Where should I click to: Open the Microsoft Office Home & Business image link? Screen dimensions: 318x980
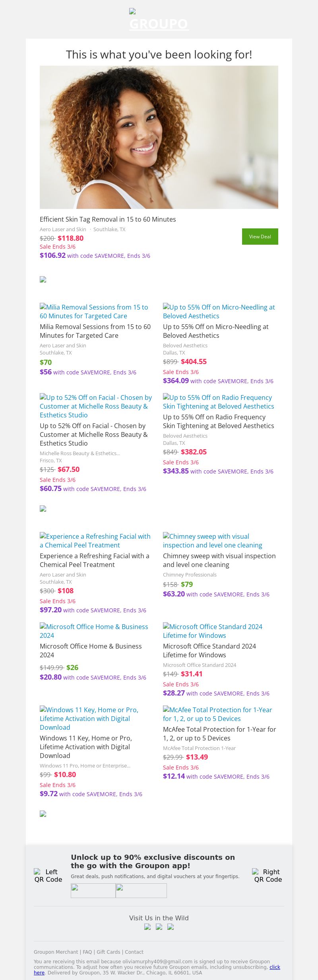tap(94, 631)
